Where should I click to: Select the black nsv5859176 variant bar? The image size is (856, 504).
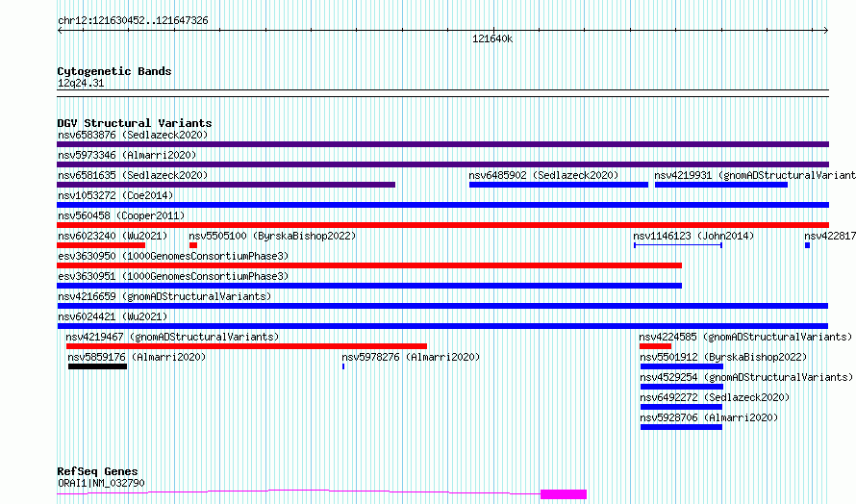(98, 366)
